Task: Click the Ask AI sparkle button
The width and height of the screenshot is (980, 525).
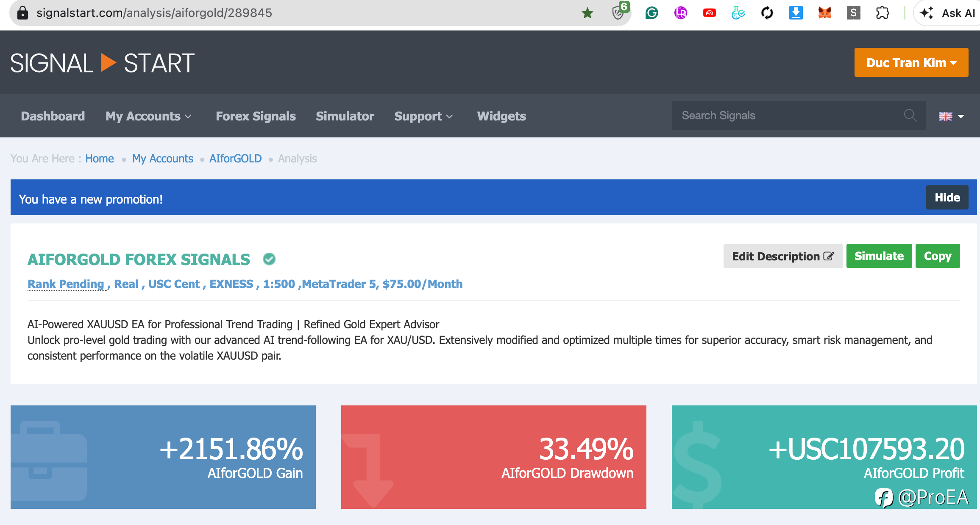Action: tap(947, 13)
